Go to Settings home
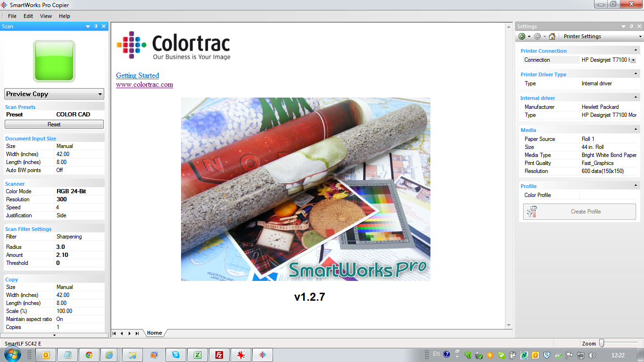644x362 pixels. [552, 36]
